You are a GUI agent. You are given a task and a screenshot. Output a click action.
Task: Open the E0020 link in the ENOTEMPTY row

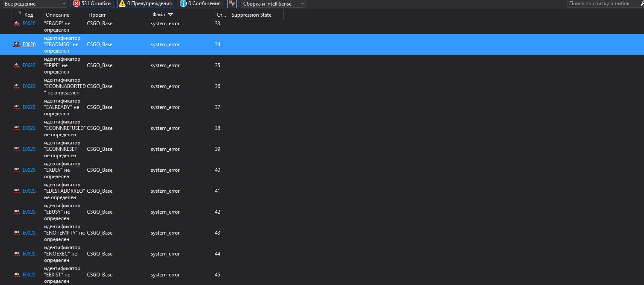click(29, 233)
